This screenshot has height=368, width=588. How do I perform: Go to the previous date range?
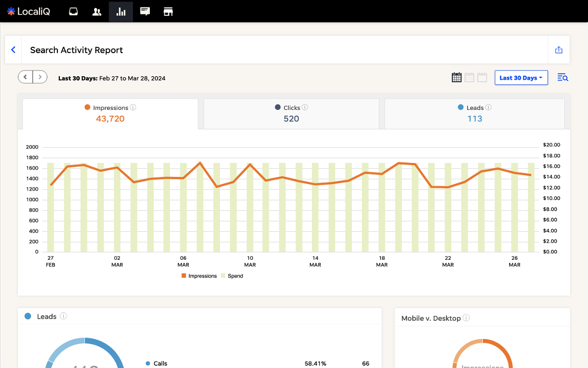tap(25, 77)
